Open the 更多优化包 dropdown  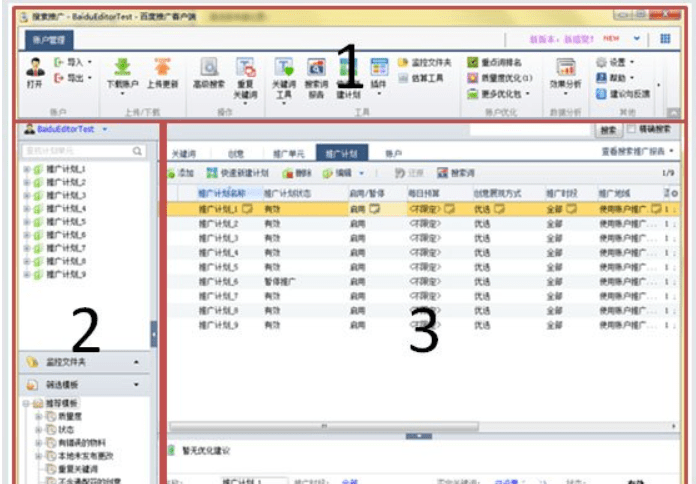pos(528,94)
